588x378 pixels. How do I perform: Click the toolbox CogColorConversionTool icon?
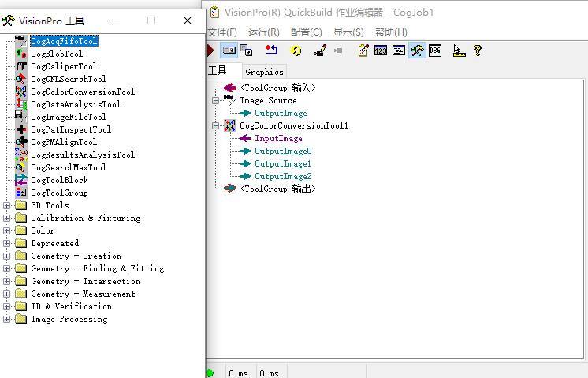tap(21, 92)
